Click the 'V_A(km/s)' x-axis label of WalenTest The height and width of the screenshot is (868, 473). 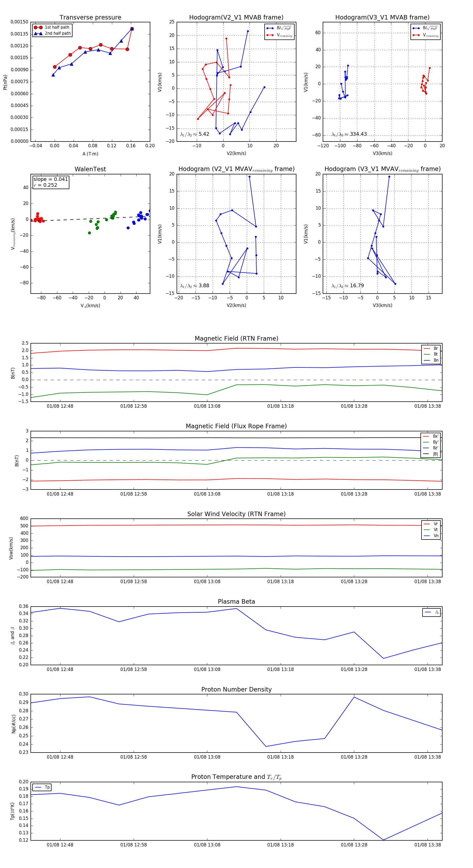coord(90,306)
